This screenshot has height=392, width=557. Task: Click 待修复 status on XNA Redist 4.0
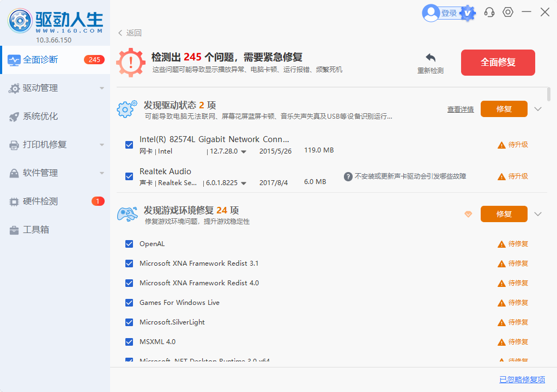click(x=518, y=283)
